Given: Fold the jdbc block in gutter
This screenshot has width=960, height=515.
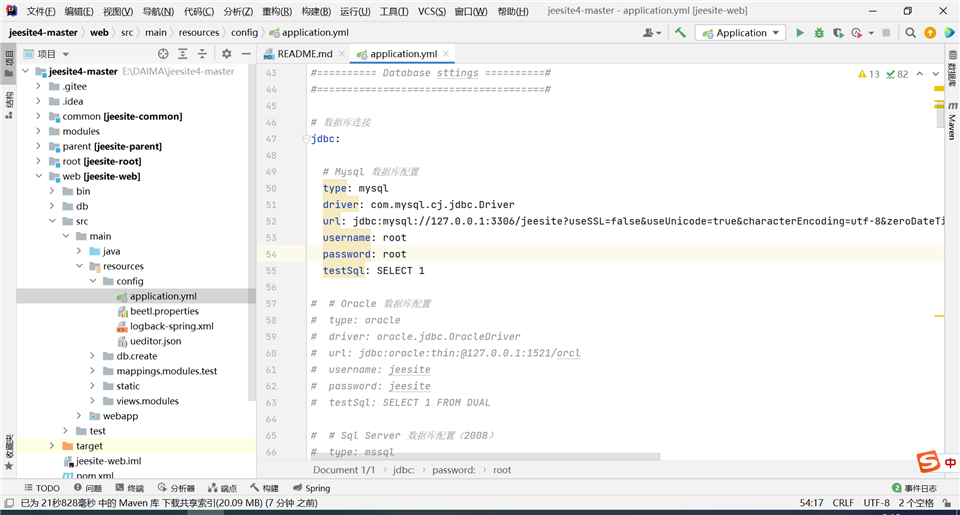Looking at the screenshot, I should (x=306, y=139).
